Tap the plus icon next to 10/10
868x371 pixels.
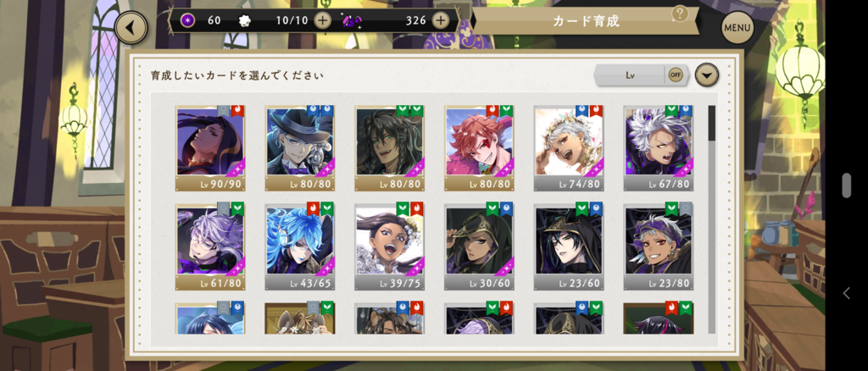coord(322,20)
